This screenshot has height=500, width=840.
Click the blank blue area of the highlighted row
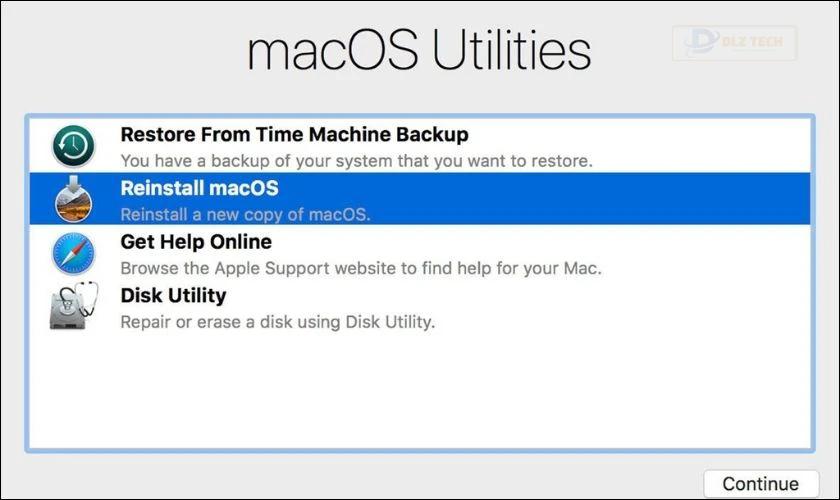[589, 198]
